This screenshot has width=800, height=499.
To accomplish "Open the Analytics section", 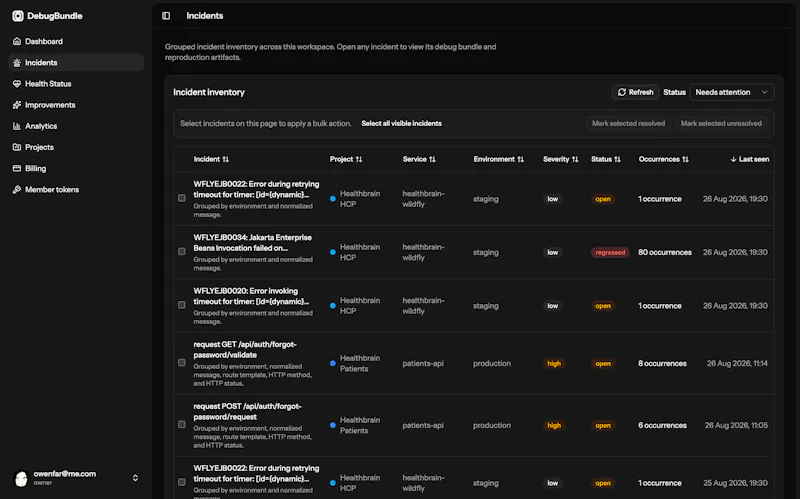I will point(77,126).
